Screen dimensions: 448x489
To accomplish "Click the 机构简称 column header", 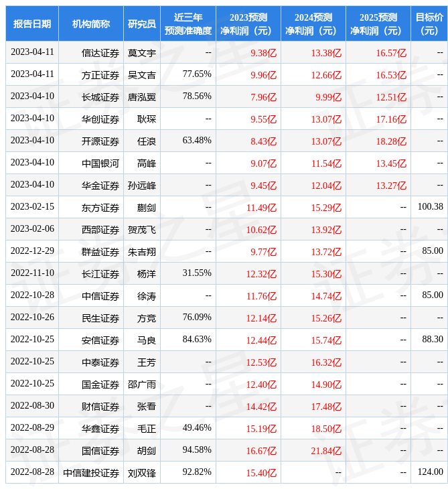I will [91, 23].
